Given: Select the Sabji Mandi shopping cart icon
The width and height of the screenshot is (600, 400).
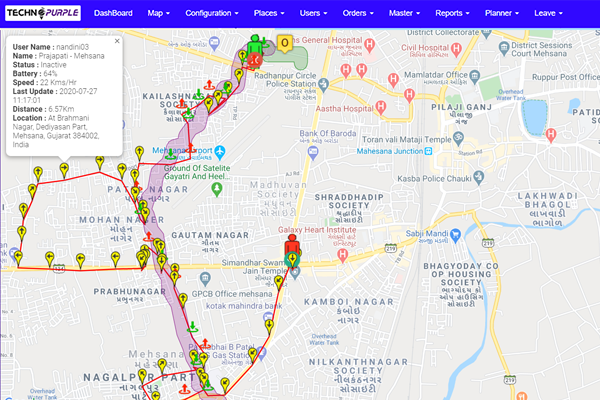Looking at the screenshot, I should tap(455, 235).
